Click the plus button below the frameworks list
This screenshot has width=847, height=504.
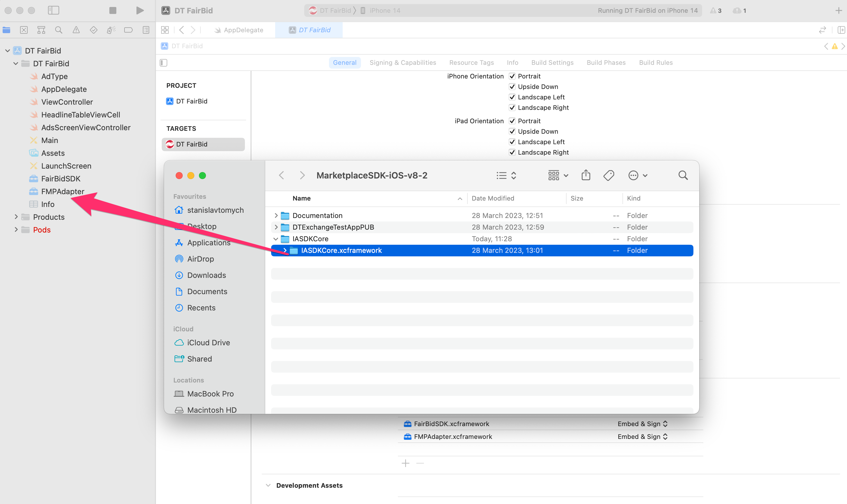point(406,463)
